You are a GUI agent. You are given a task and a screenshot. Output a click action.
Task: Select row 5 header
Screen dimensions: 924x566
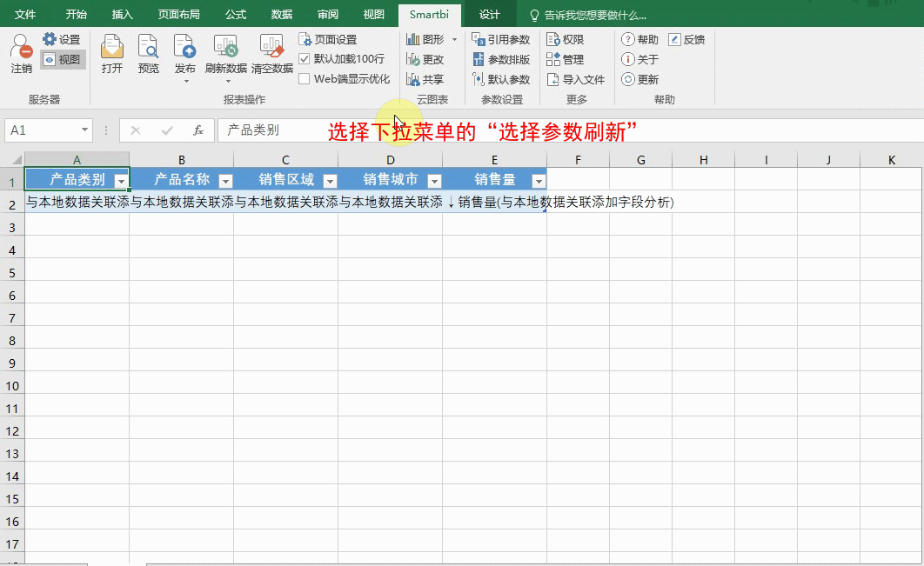[12, 273]
